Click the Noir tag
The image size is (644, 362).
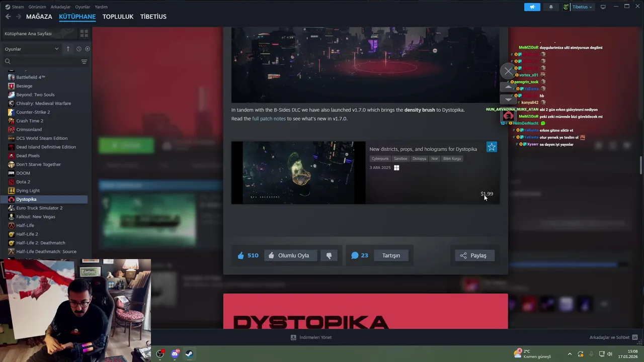pyautogui.click(x=435, y=159)
